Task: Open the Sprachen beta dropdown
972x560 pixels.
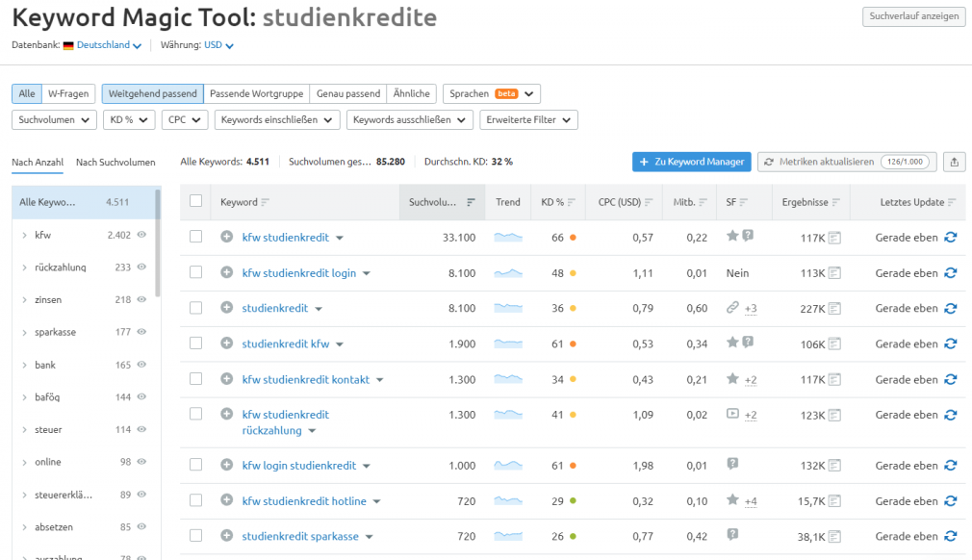Action: 492,93
